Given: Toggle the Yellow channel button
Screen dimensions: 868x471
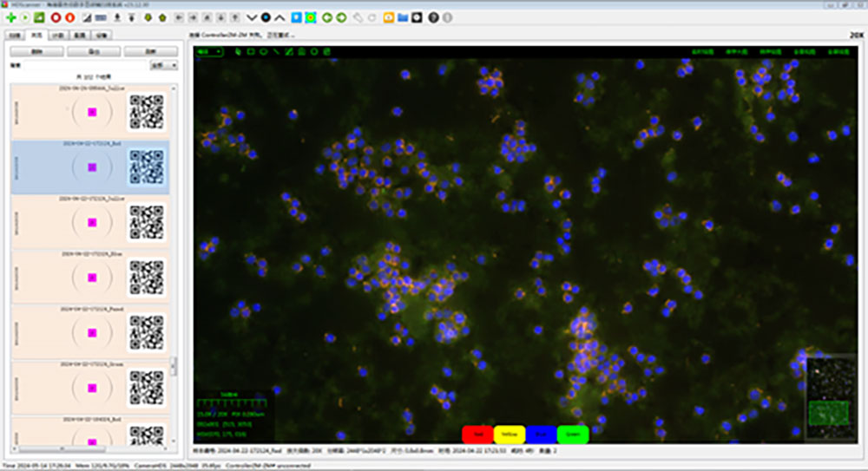Looking at the screenshot, I should pyautogui.click(x=509, y=435).
